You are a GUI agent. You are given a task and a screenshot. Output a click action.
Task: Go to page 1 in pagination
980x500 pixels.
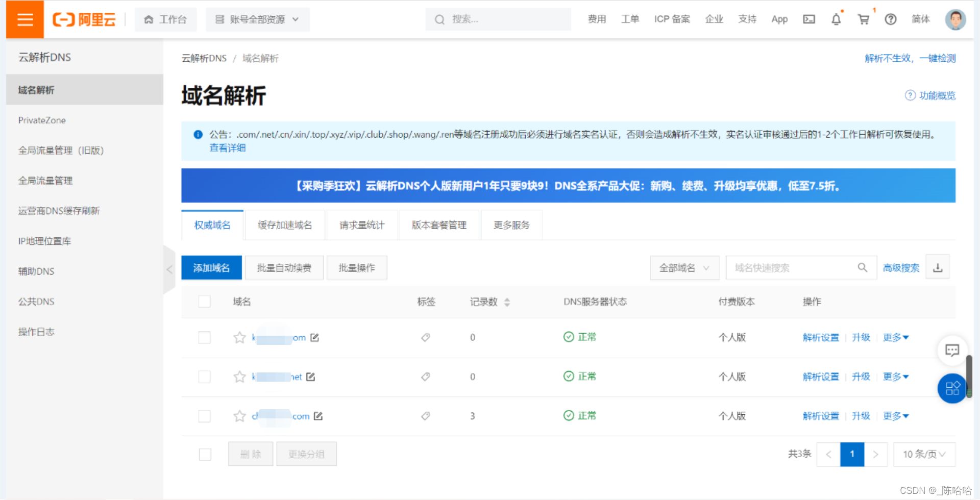click(x=852, y=454)
